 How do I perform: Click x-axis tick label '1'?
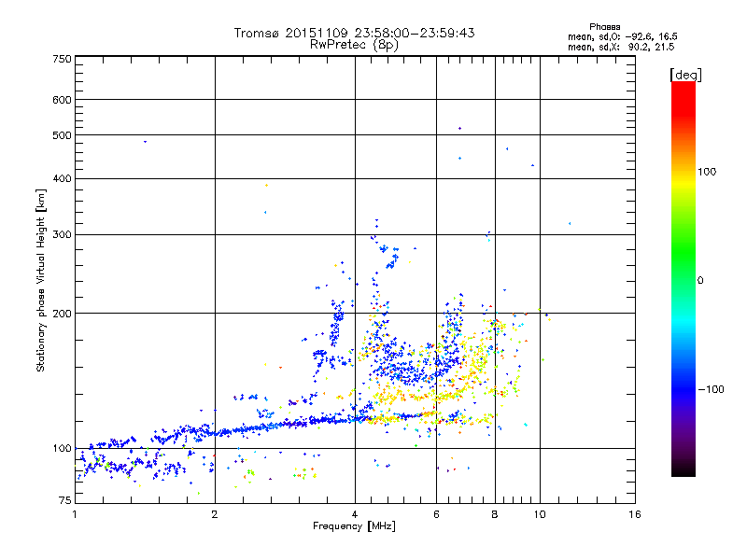[75, 514]
